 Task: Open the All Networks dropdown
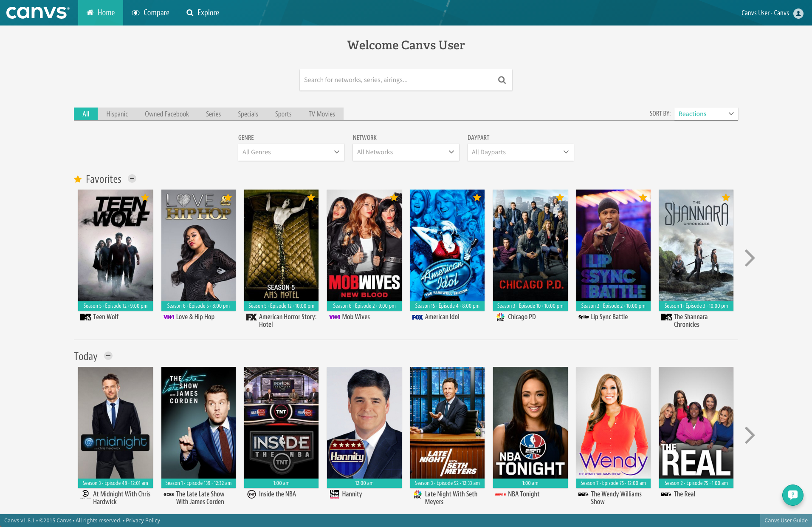[x=406, y=152]
